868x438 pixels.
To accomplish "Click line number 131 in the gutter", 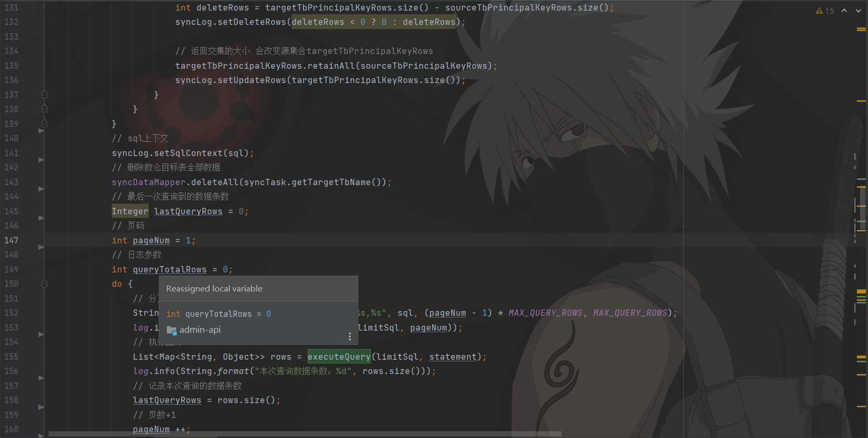I will (12, 7).
